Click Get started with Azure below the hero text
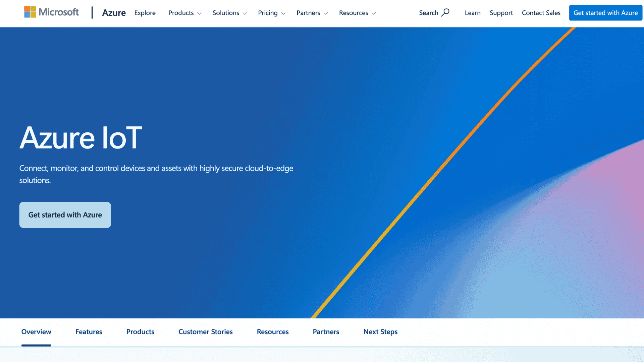Image resolution: width=644 pixels, height=362 pixels. (x=65, y=215)
